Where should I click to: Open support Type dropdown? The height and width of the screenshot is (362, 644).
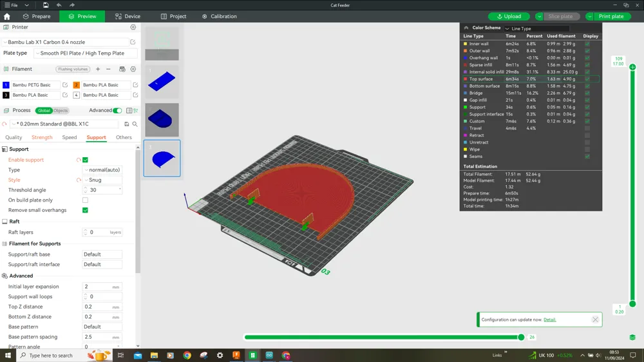coord(102,169)
